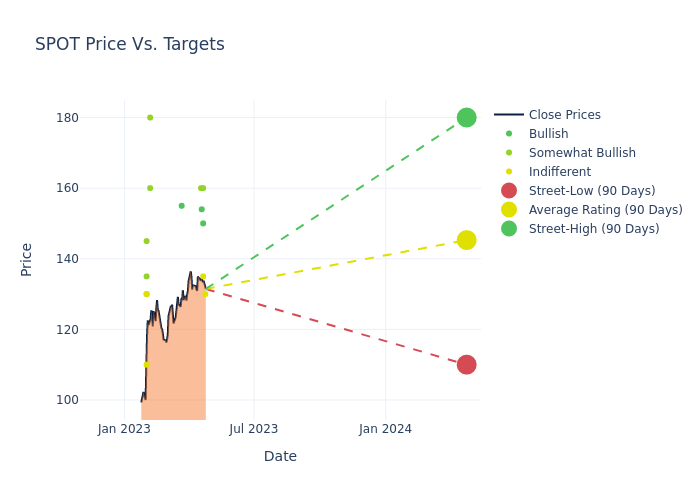
Task: Toggle the Somewhat Bullish series label in the legend
Action: [582, 153]
